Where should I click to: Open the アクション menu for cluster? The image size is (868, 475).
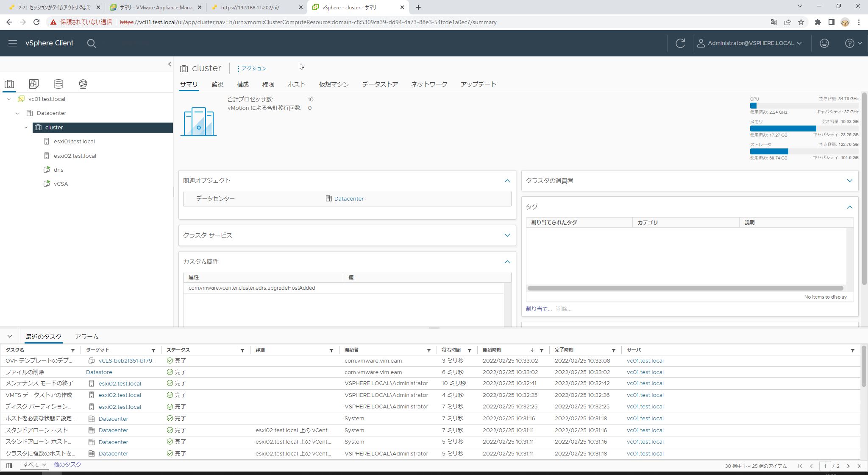pyautogui.click(x=252, y=68)
